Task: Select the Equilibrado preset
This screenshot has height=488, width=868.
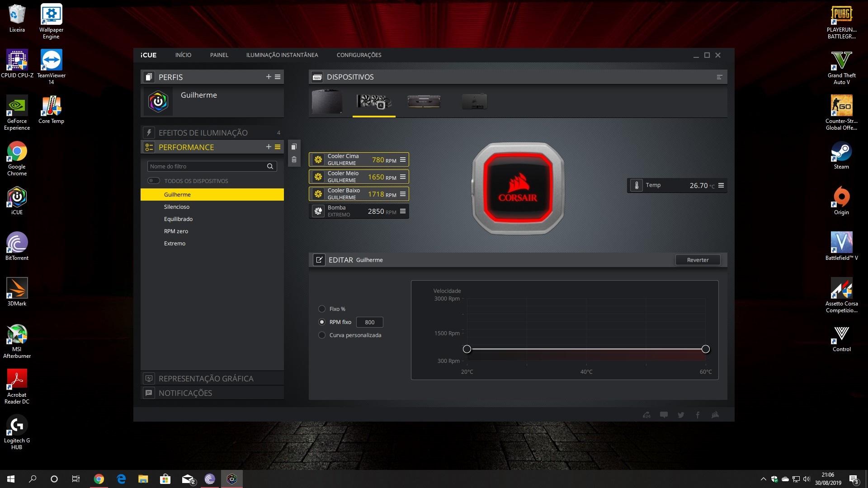Action: point(212,219)
